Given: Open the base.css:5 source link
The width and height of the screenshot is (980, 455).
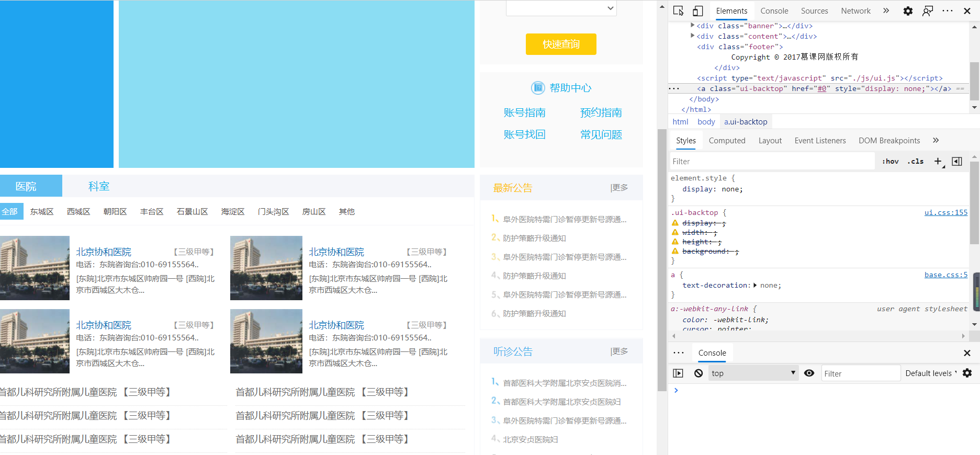Looking at the screenshot, I should click(x=945, y=275).
